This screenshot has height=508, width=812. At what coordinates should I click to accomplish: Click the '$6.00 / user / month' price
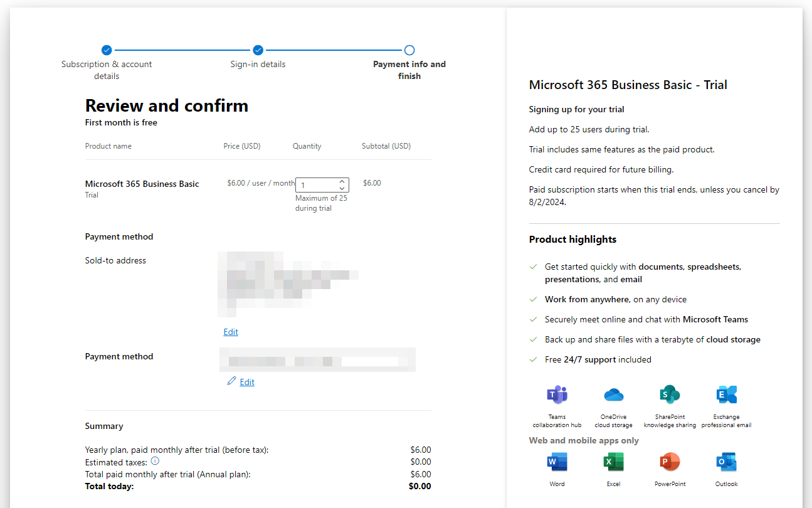coord(261,183)
